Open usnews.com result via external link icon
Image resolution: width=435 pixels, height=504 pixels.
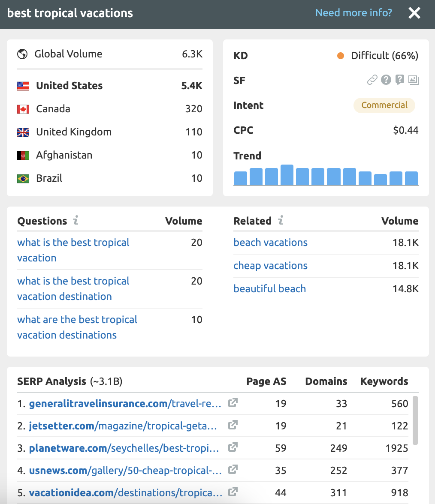tap(233, 470)
